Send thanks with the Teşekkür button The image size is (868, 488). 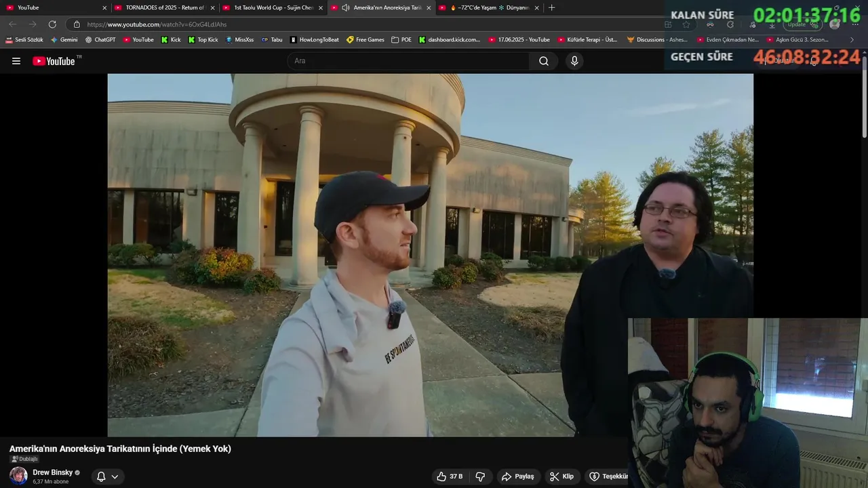pos(608,476)
